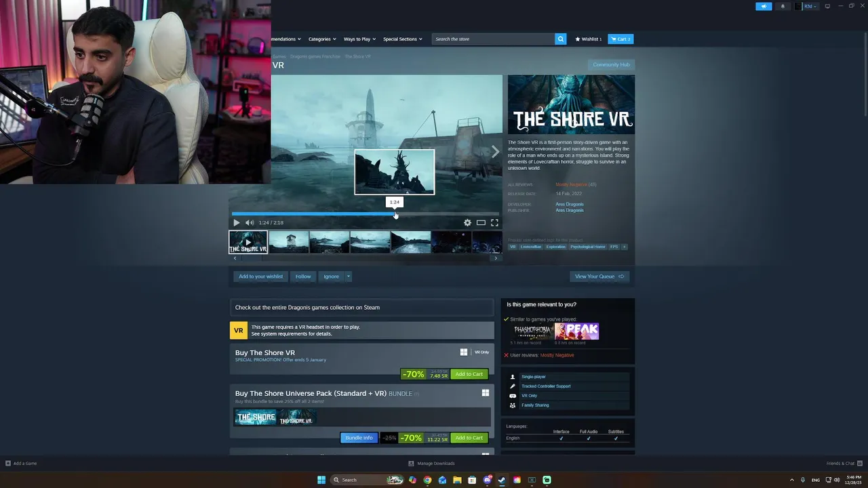The image size is (868, 488).
Task: Open the Single-player feature link
Action: point(534,377)
